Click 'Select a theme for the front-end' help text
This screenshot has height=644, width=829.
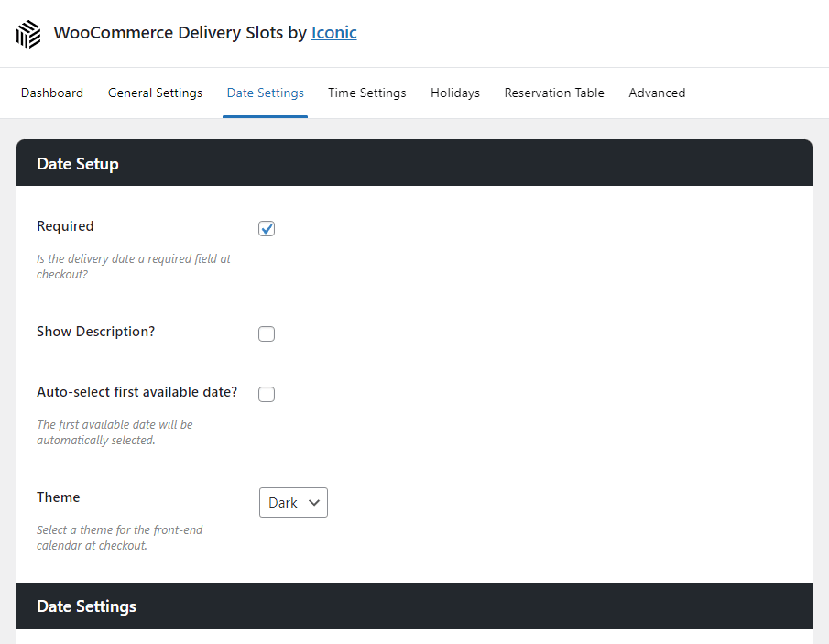pos(119,538)
